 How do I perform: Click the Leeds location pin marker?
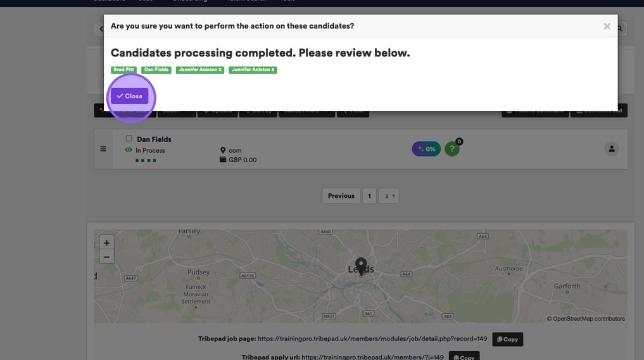tap(361, 266)
